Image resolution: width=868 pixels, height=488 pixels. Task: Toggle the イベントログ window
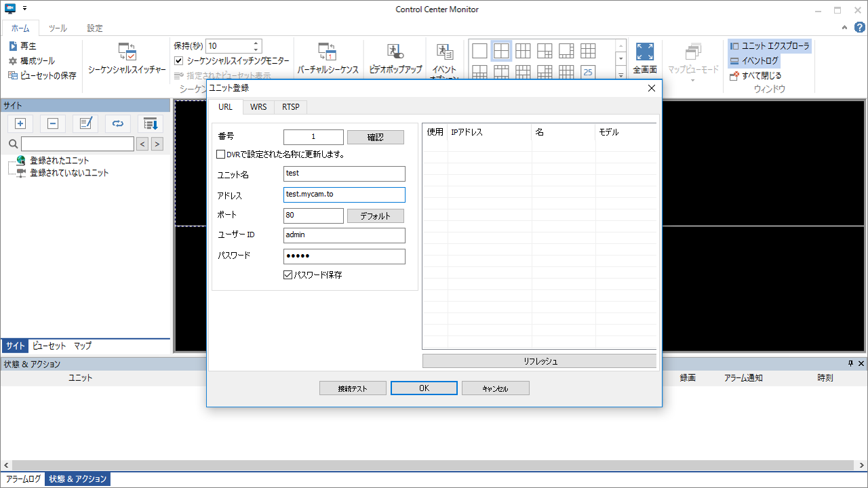[x=754, y=61]
